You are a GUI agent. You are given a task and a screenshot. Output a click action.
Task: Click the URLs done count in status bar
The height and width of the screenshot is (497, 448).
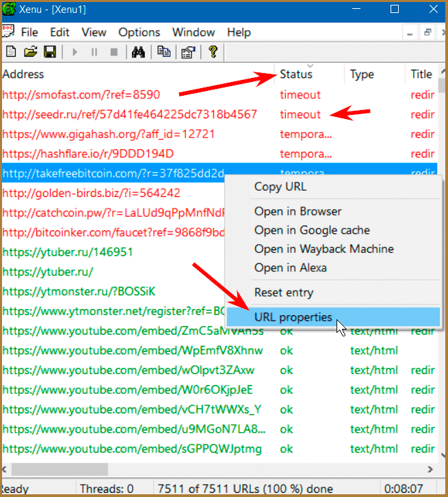(246, 488)
